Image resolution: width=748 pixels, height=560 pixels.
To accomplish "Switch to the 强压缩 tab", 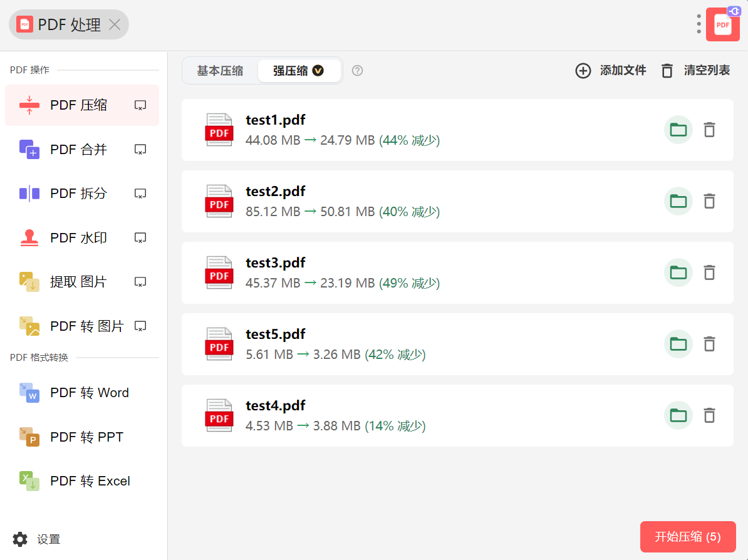I will [x=299, y=71].
